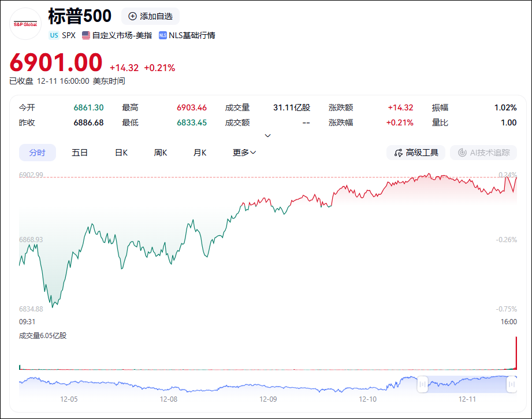This screenshot has height=419, width=532.
Task: Open the 周K chart tab
Action: tap(161, 153)
